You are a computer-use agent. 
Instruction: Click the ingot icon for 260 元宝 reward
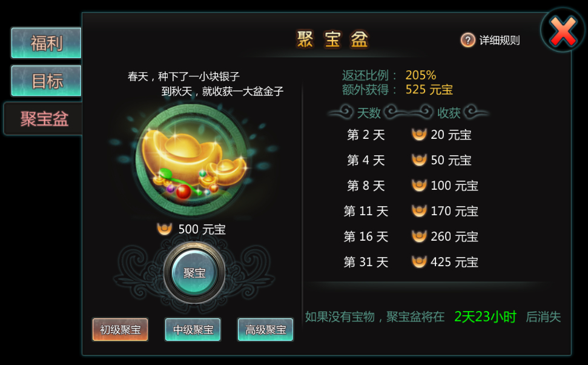[419, 236]
